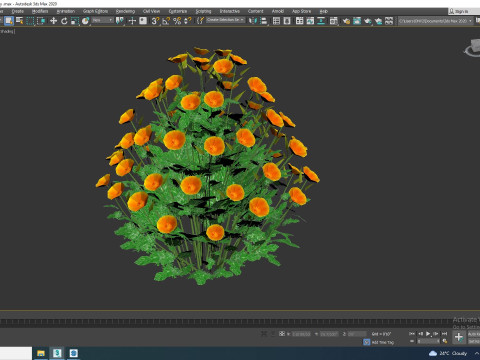Screen dimensions: 480x360
Task: Step to the next frame
Action: (x=436, y=333)
